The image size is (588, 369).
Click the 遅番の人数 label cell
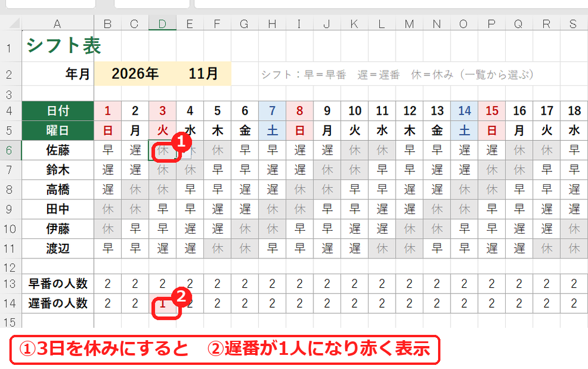click(x=58, y=303)
